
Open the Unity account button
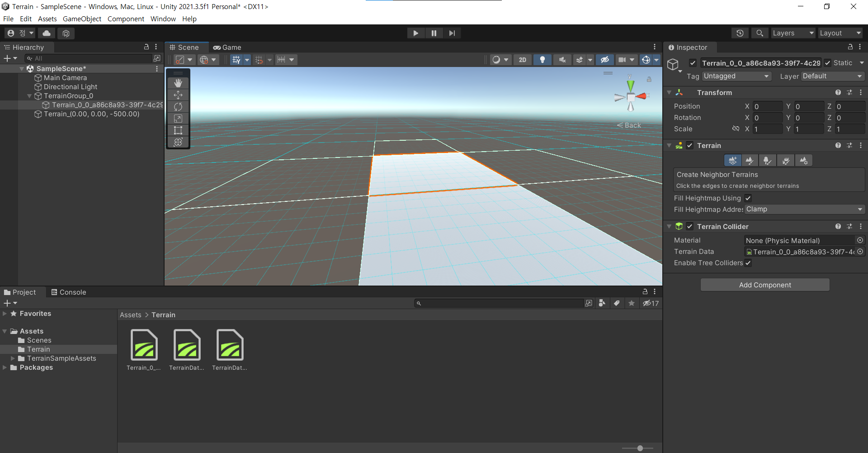point(19,33)
